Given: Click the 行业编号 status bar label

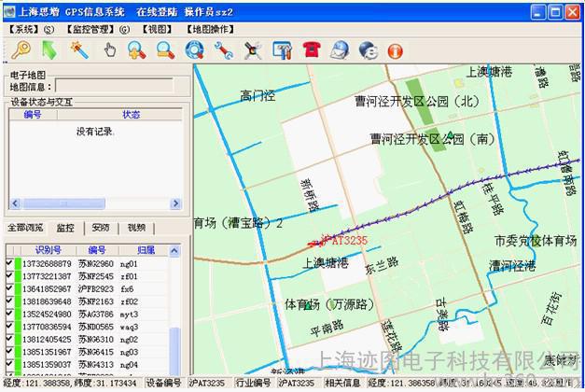Looking at the screenshot, I should coord(254,383).
